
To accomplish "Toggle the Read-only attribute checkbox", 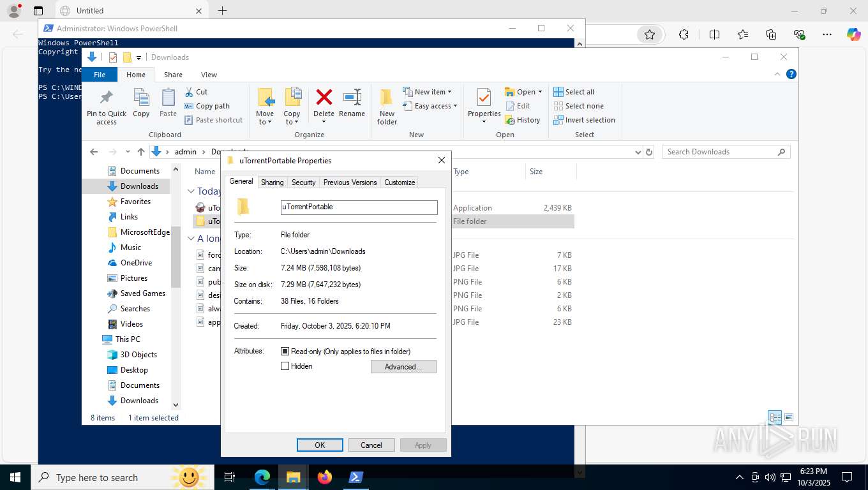I will 285,352.
